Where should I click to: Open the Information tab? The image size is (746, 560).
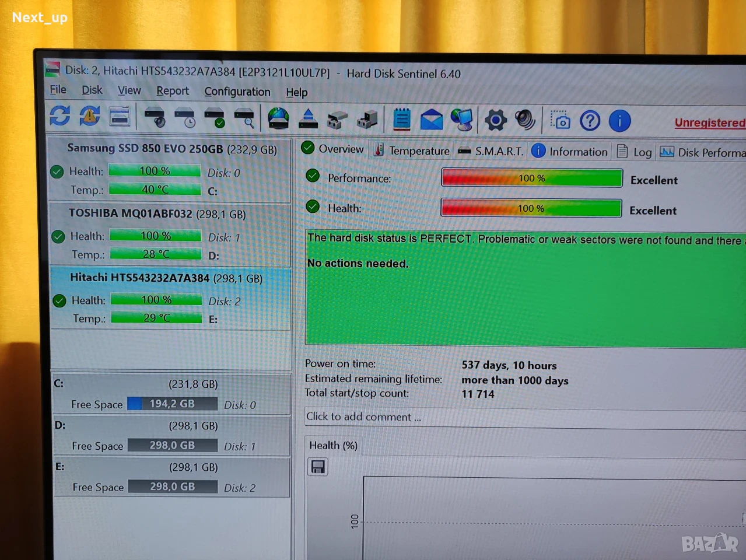point(570,152)
